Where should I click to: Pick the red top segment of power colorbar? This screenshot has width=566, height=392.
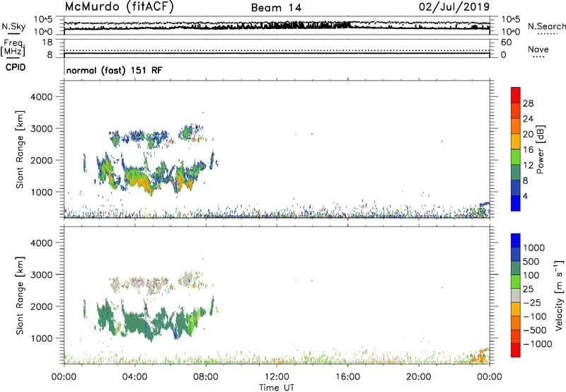pyautogui.click(x=516, y=96)
